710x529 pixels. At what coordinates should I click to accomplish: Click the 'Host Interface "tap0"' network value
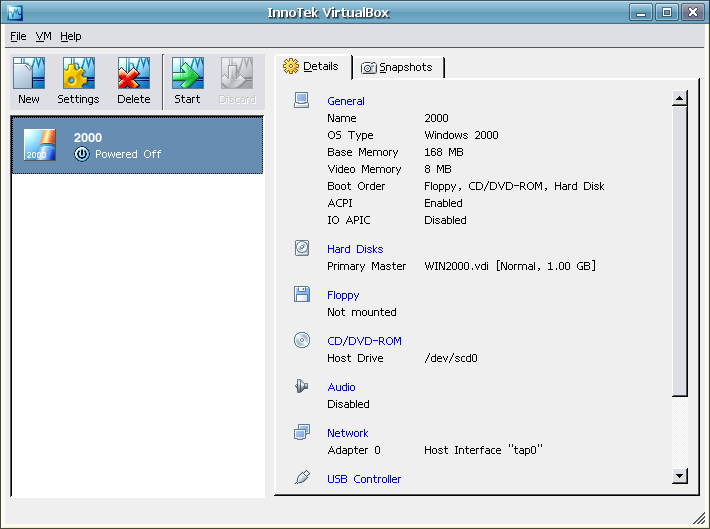pyautogui.click(x=484, y=450)
